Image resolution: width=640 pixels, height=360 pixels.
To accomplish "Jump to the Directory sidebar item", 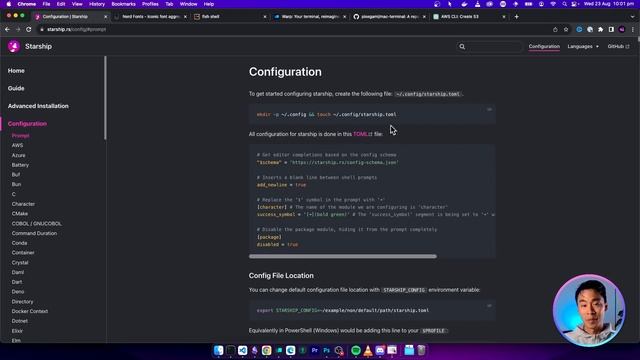I will [x=22, y=302].
